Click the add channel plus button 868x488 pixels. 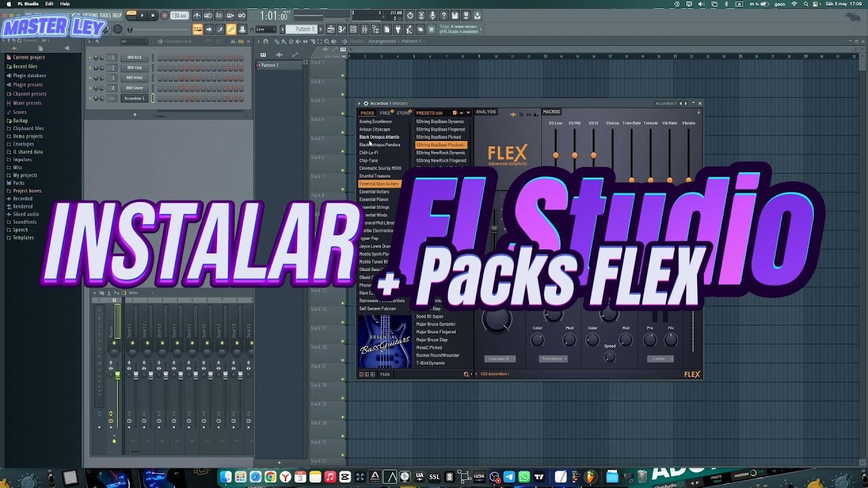point(135,114)
